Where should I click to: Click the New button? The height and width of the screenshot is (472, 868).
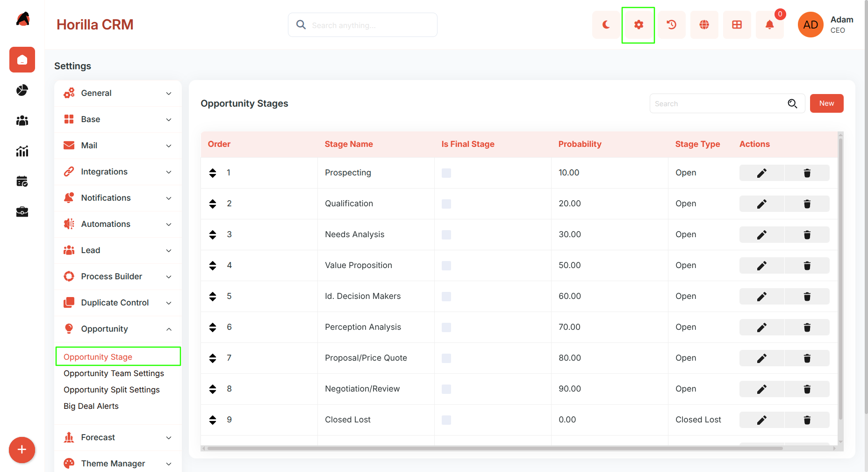point(826,103)
